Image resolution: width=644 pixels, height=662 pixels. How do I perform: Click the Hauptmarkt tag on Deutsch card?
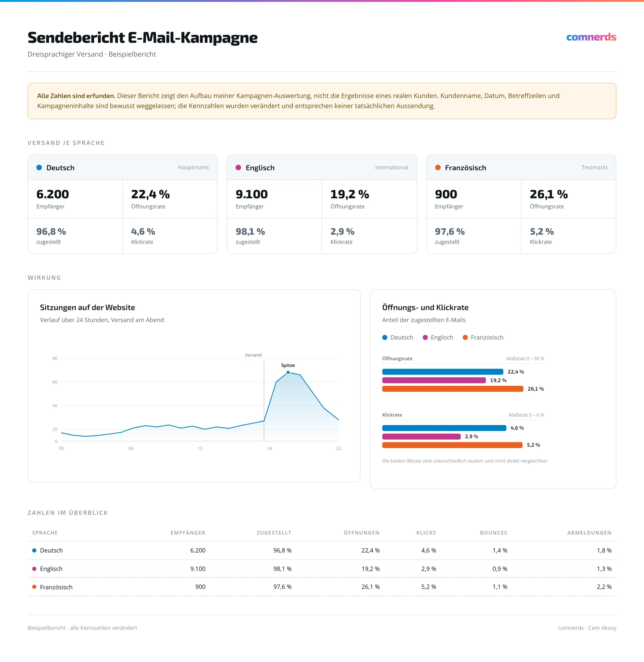[193, 167]
